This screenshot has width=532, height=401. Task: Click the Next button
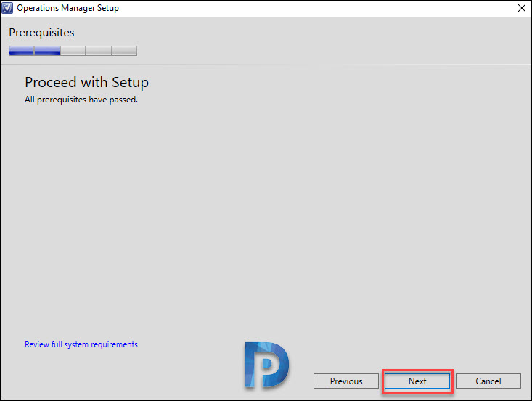click(417, 381)
